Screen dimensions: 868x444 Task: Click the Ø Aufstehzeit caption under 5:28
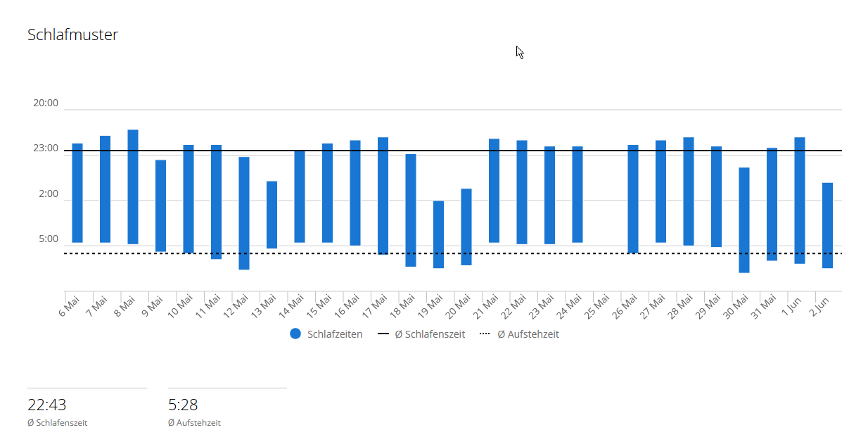pos(195,423)
